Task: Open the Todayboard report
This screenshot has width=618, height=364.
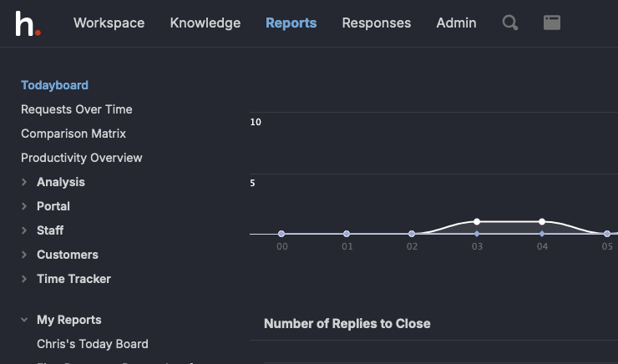Action: (54, 85)
